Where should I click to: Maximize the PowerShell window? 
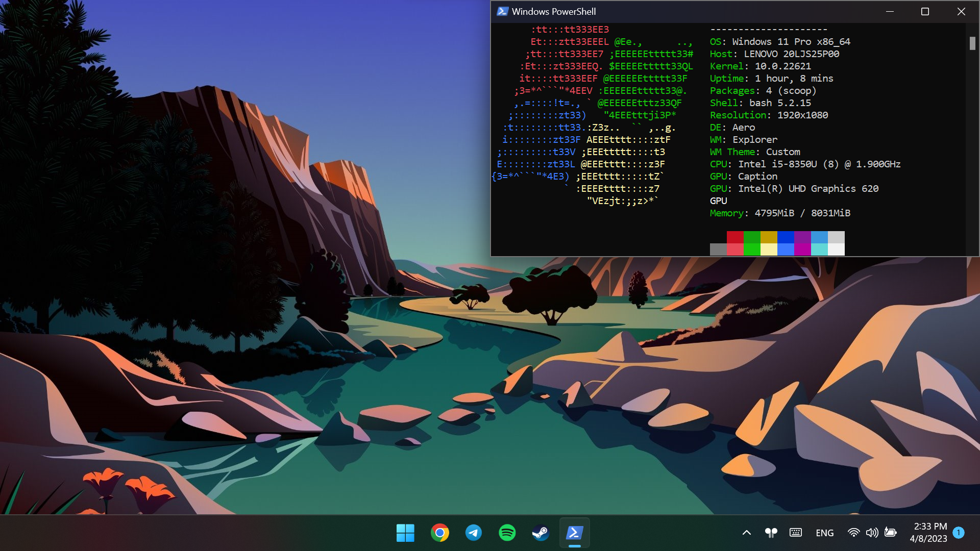point(925,11)
